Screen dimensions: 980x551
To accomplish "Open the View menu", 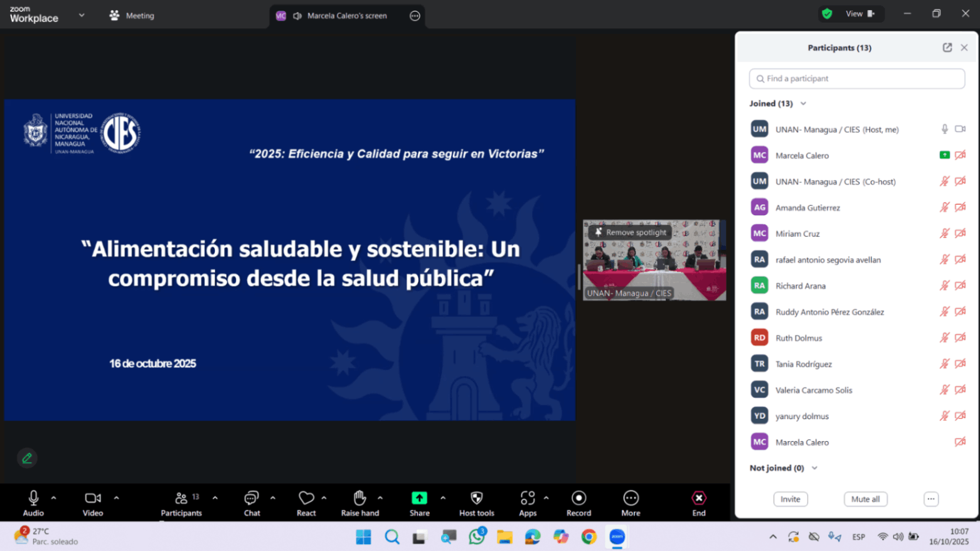I will (x=859, y=14).
